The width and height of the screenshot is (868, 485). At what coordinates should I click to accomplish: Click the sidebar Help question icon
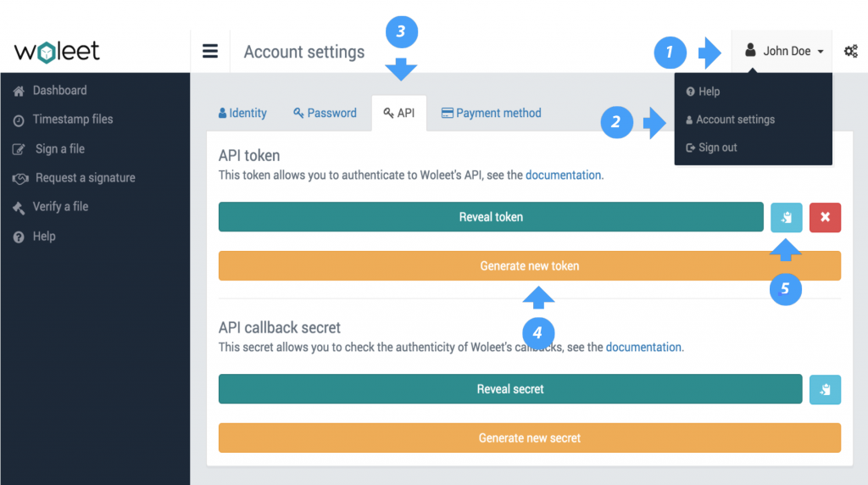pyautogui.click(x=19, y=237)
